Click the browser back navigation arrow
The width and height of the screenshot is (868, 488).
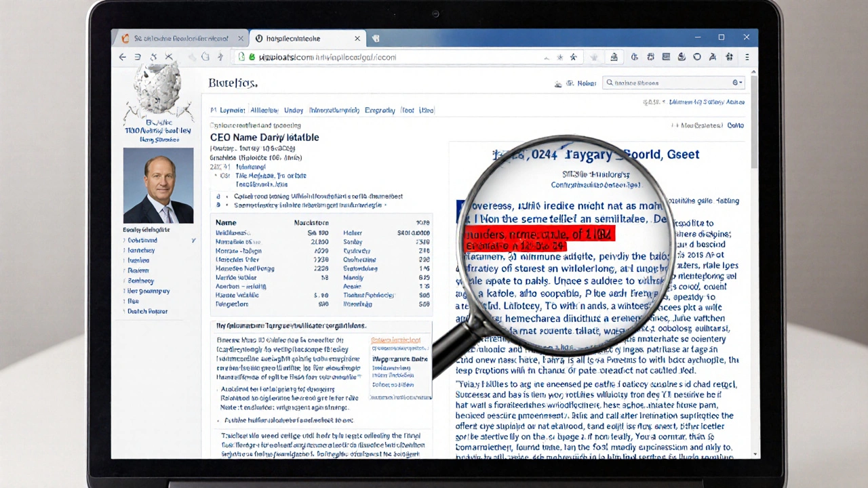coord(122,57)
